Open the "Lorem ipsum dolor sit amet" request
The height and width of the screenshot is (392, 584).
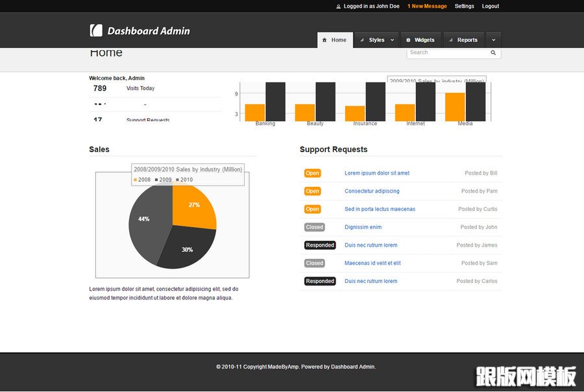[377, 173]
